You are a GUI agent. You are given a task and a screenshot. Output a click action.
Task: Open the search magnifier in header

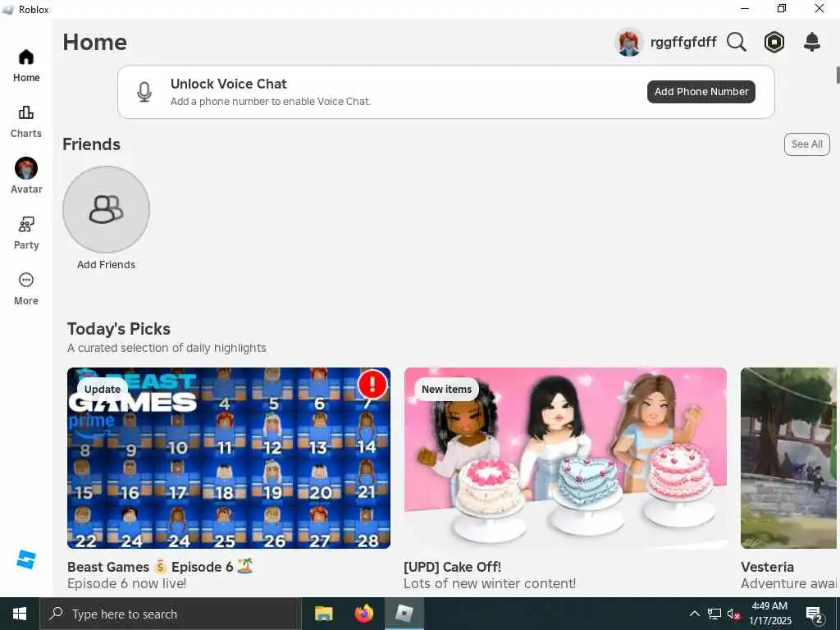(x=737, y=42)
